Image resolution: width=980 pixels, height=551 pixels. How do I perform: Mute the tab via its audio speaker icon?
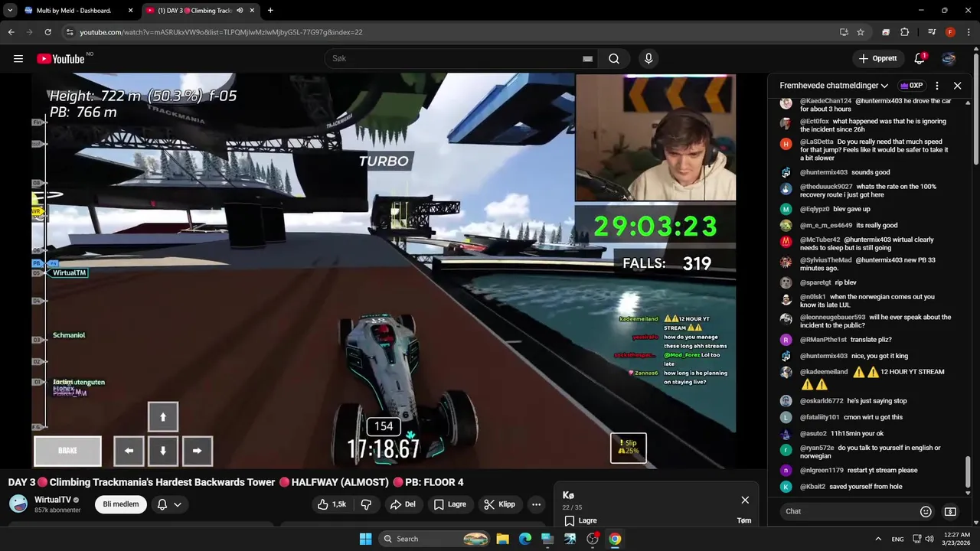[x=240, y=11]
